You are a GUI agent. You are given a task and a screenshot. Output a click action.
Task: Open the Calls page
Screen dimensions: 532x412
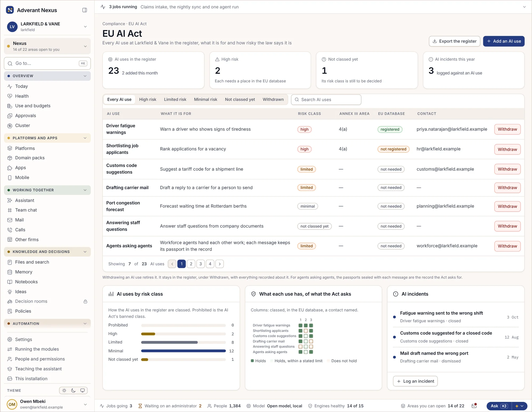point(47,230)
